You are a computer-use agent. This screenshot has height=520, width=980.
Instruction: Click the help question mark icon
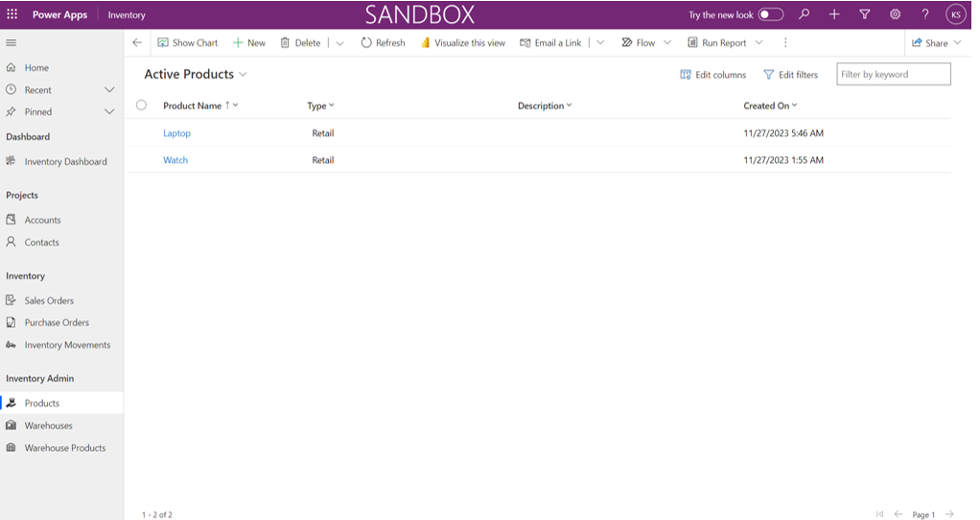pyautogui.click(x=924, y=15)
